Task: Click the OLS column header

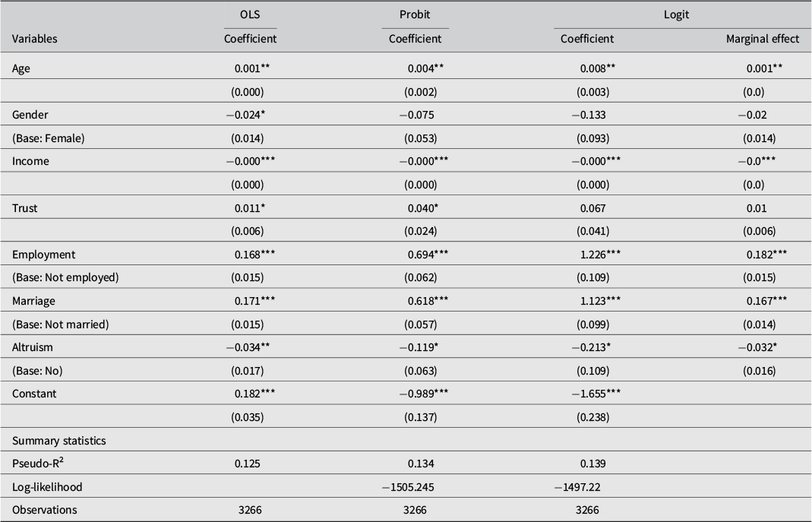Action: coord(250,14)
